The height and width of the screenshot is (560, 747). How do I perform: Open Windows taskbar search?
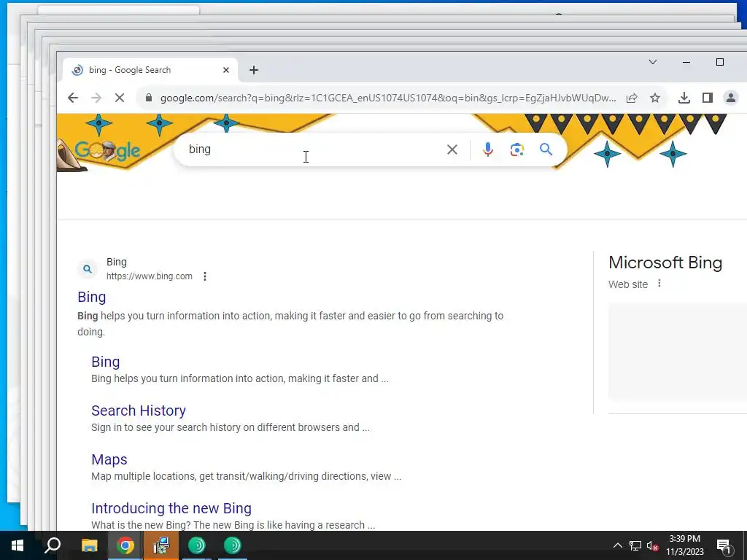53,545
